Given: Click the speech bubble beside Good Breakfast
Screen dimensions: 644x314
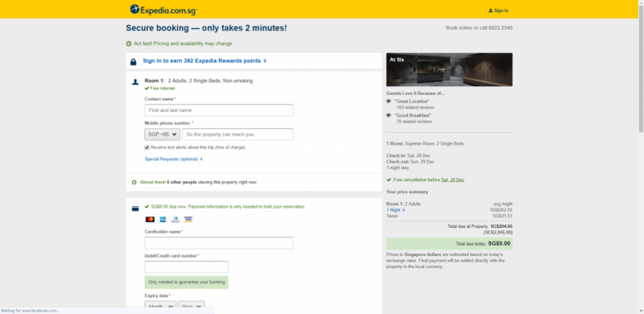Looking at the screenshot, I should 389,115.
